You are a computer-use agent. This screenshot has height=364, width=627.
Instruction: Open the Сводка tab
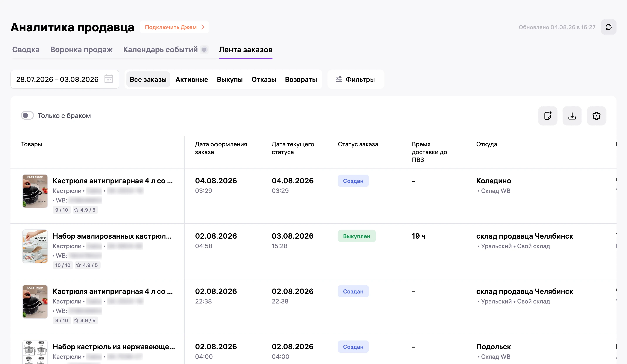[26, 49]
